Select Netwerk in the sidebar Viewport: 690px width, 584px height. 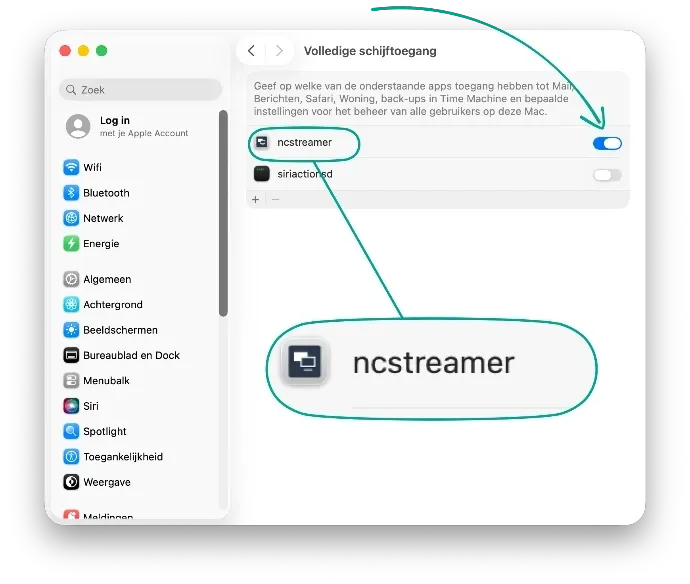click(x=103, y=218)
